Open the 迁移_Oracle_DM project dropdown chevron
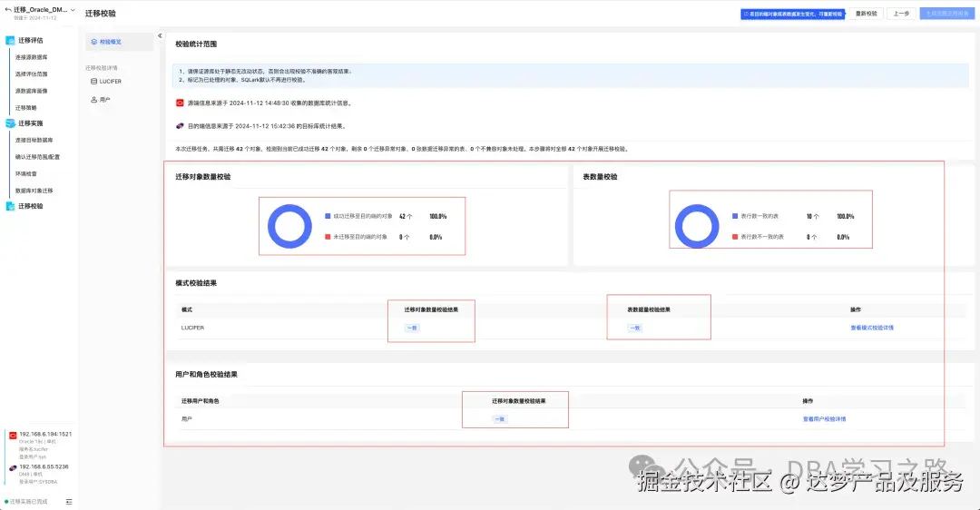 pyautogui.click(x=73, y=10)
